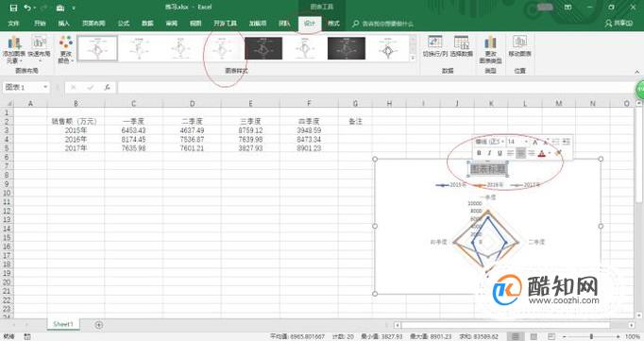
Task: Toggle Underline in the mini toolbar
Action: tap(500, 153)
